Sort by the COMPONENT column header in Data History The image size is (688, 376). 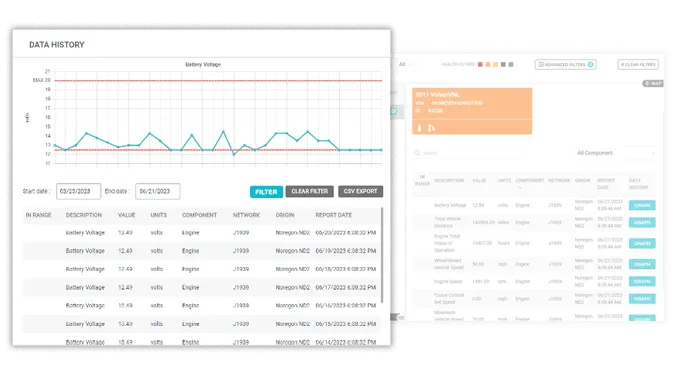[x=199, y=215]
